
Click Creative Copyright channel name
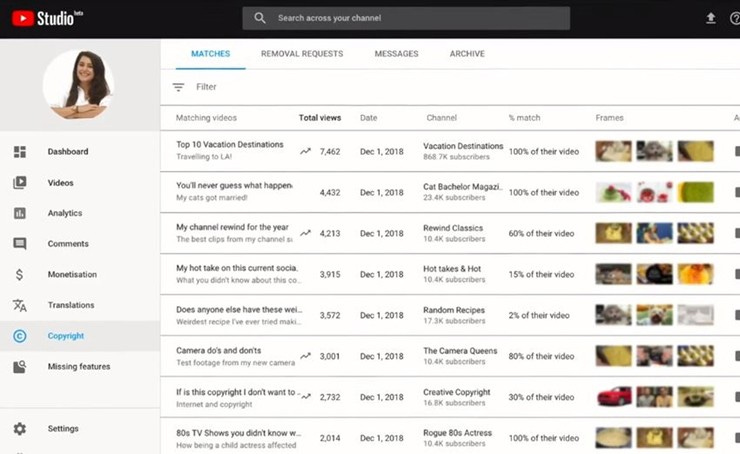456,392
